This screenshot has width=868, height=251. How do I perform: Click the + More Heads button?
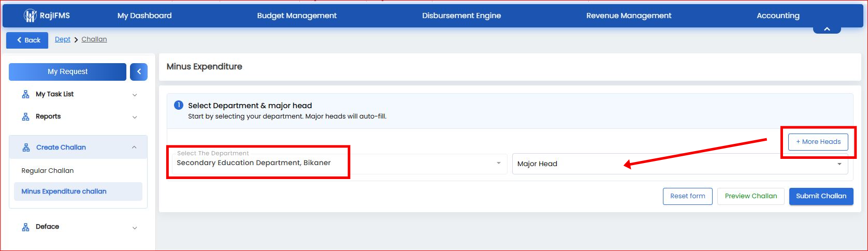point(818,142)
